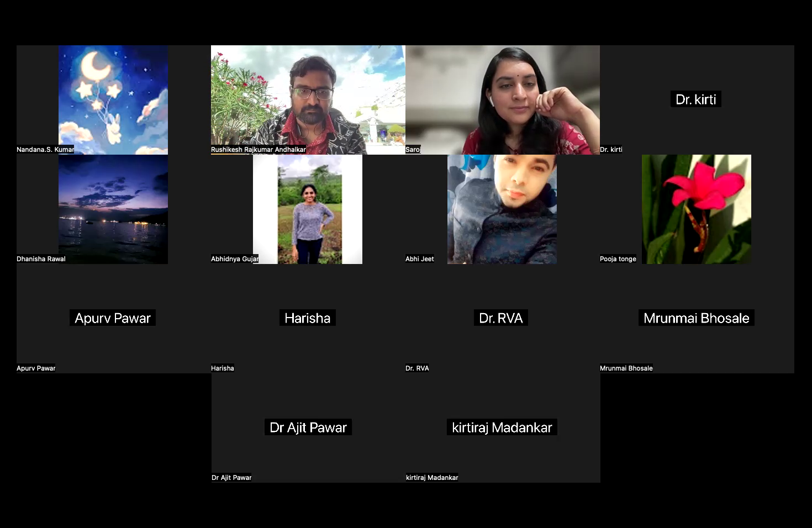Click the large Dr. RVA name placeholder

coord(500,318)
